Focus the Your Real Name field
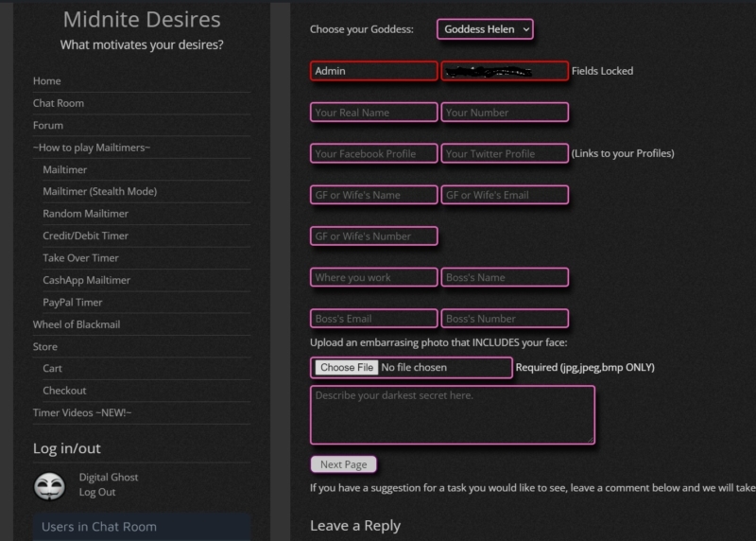 click(x=373, y=113)
